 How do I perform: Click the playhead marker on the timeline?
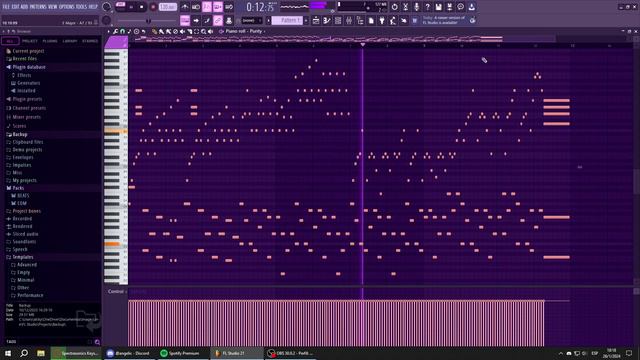pos(362,44)
